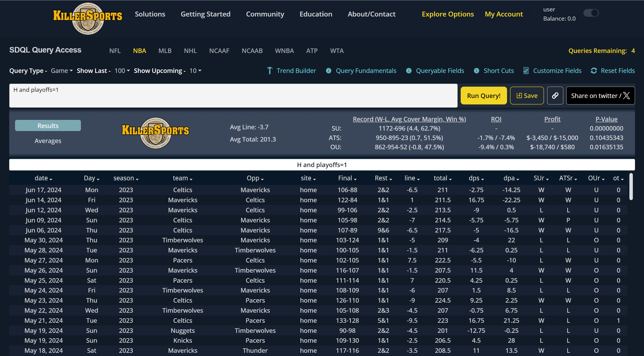Screen dimensions: 644x356
Task: Click the results table vertical scrollbar
Action: click(x=631, y=187)
